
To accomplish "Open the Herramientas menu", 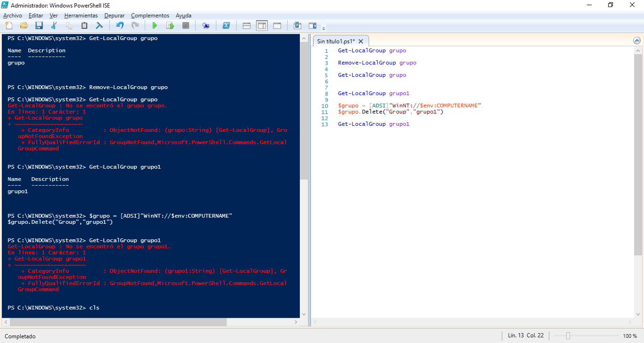I will click(x=81, y=16).
